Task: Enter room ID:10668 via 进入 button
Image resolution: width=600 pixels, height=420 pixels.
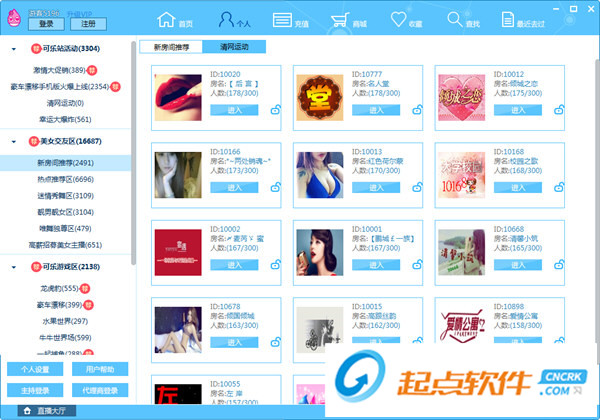Action: tap(518, 265)
